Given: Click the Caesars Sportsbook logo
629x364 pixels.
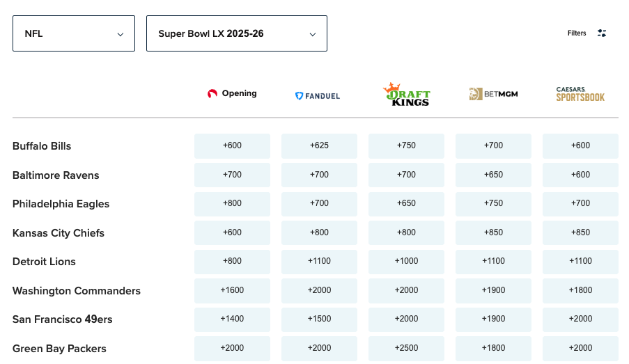Looking at the screenshot, I should 580,94.
